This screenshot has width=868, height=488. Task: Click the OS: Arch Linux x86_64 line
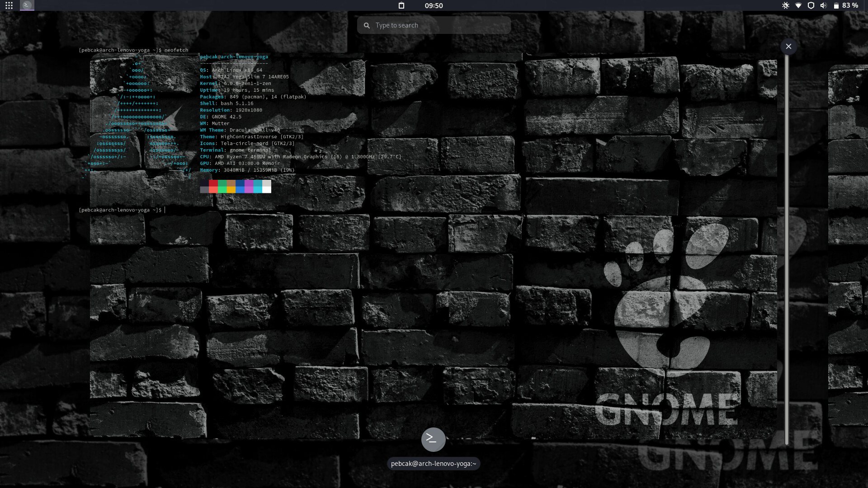coord(231,70)
